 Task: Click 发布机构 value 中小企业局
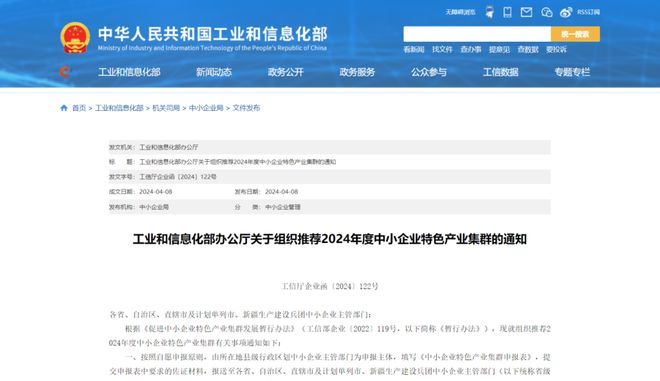click(x=154, y=207)
